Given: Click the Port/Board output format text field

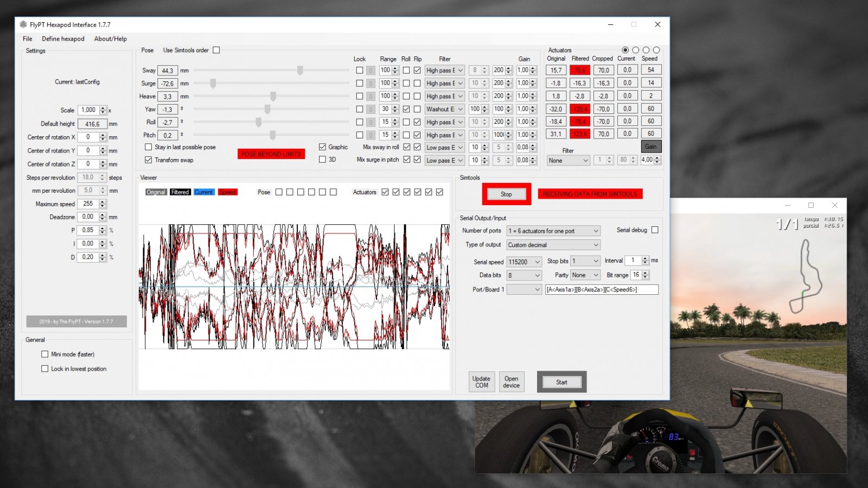Looking at the screenshot, I should [601, 290].
